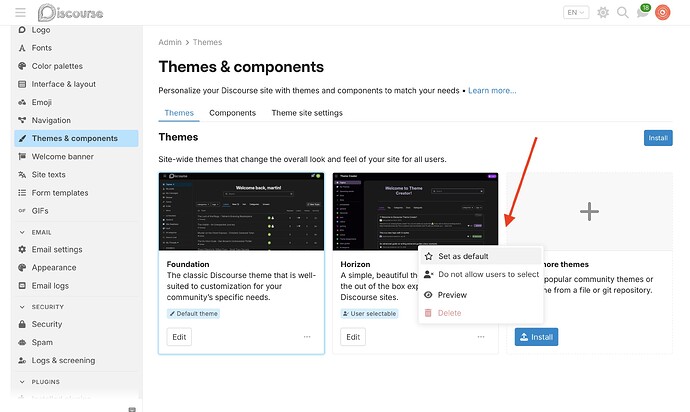Open Color palettes in the sidebar

tap(57, 66)
